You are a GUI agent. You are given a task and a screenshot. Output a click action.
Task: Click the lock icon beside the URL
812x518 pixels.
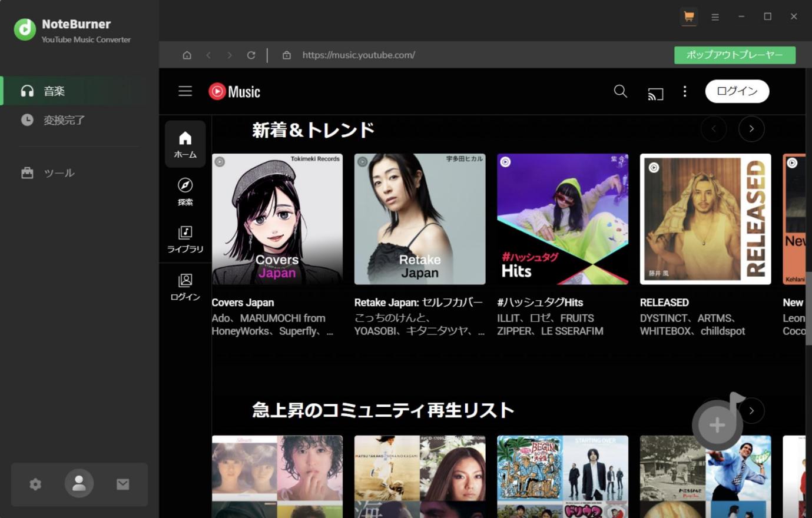coord(287,55)
